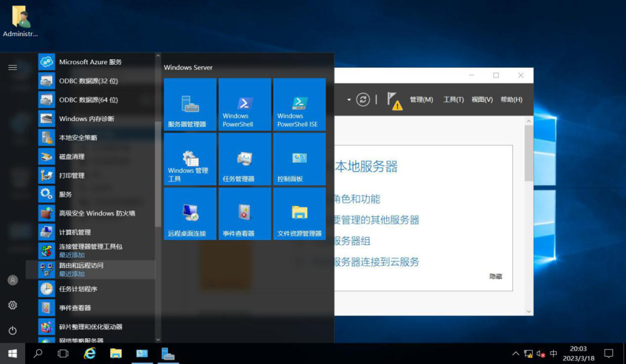Click the Server Manager scrollbar up arrow
Viewport: 626px width, 364px height.
pos(529,121)
